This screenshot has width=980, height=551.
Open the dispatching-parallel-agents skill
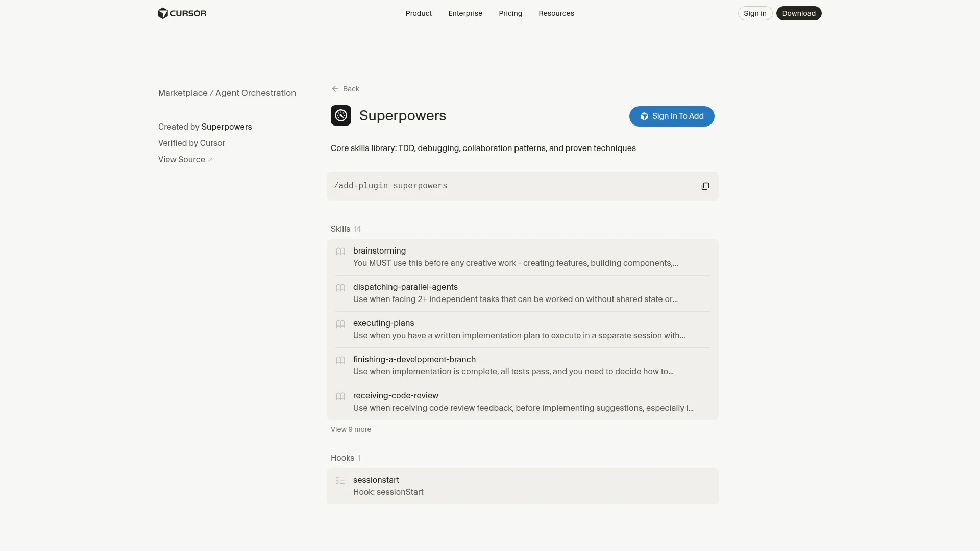[x=523, y=293]
